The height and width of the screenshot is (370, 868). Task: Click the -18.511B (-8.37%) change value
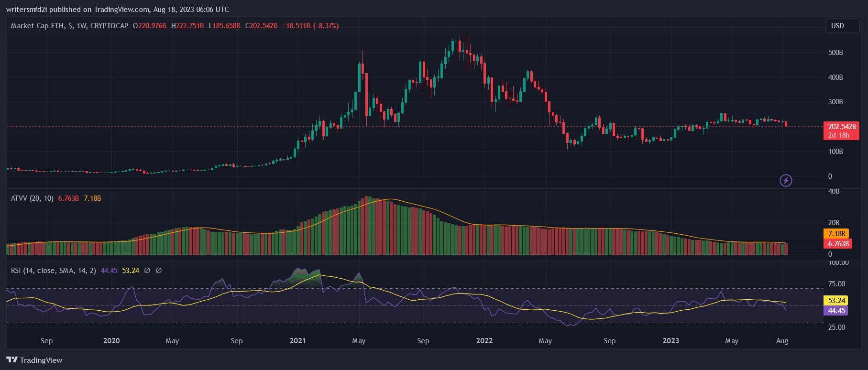coord(310,26)
